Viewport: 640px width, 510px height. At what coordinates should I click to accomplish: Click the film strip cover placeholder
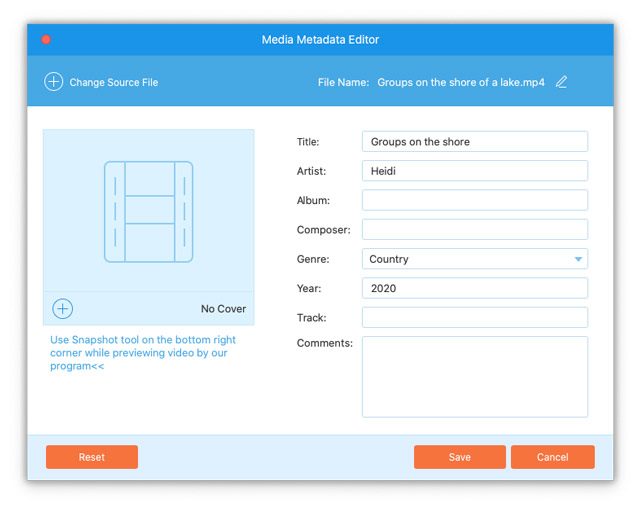[148, 212]
